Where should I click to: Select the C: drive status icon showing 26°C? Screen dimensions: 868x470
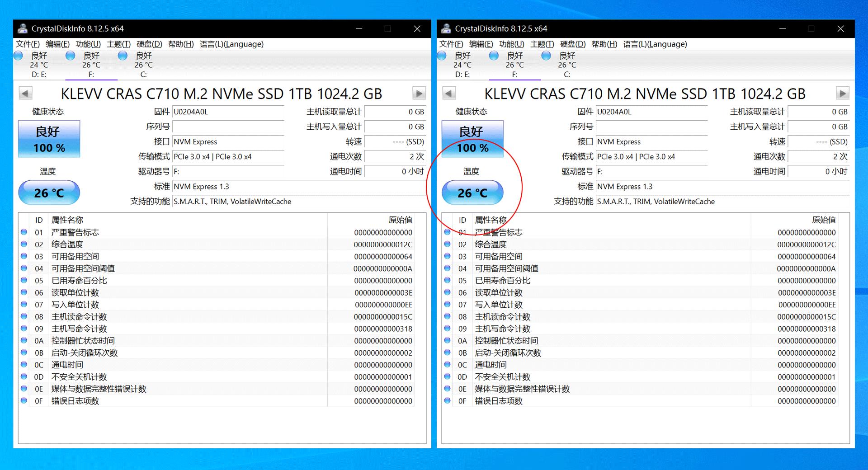123,56
